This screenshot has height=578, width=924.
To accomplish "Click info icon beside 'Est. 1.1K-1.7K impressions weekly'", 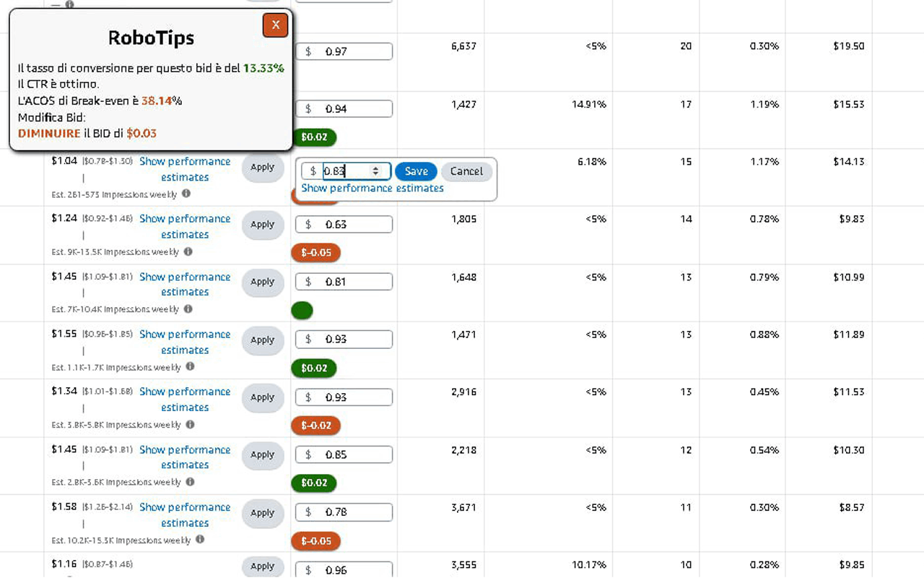I will [191, 367].
